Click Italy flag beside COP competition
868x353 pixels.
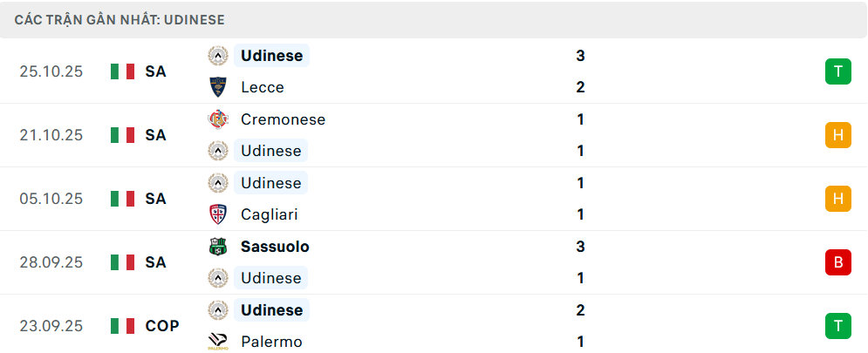pyautogui.click(x=122, y=326)
